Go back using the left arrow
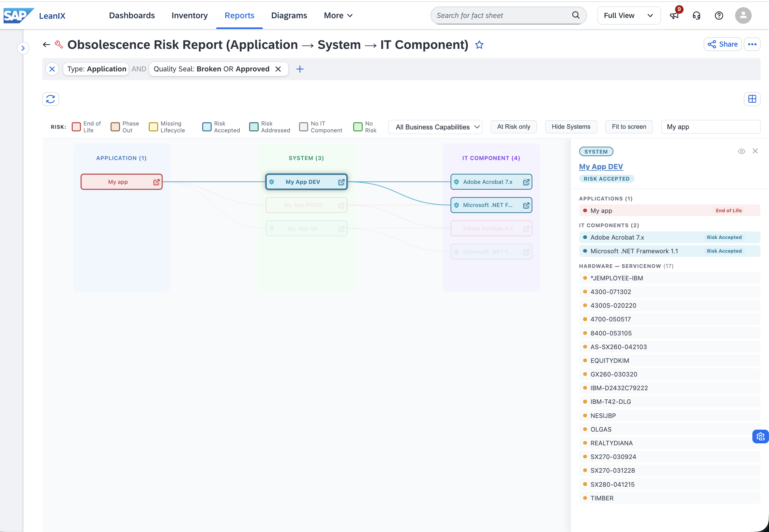 46,44
